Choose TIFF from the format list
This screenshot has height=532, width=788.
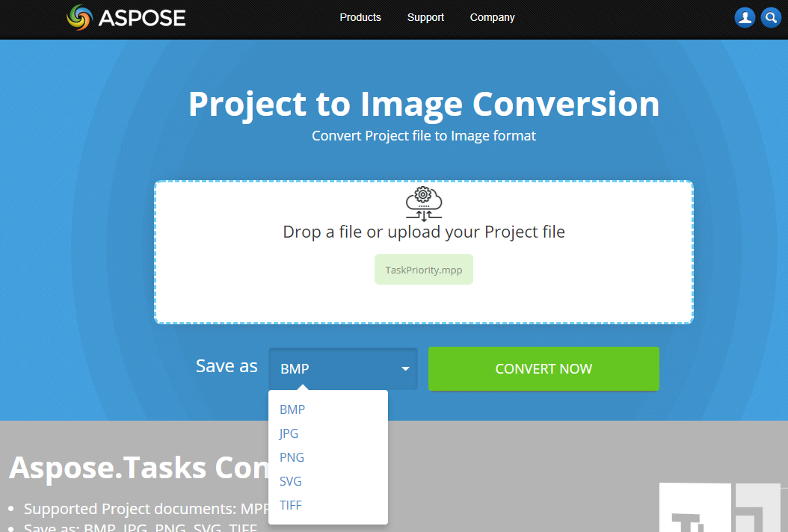tap(291, 505)
